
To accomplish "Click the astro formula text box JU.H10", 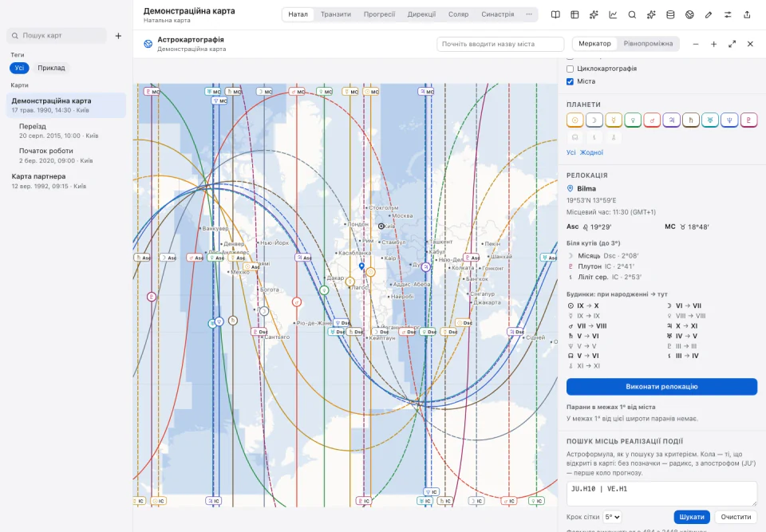I will tap(662, 494).
